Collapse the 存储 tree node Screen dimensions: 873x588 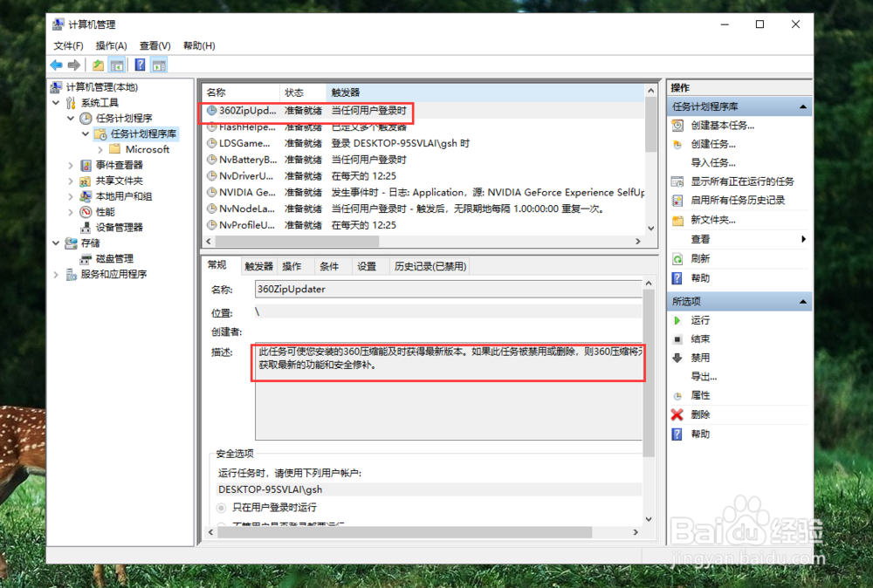tap(56, 243)
